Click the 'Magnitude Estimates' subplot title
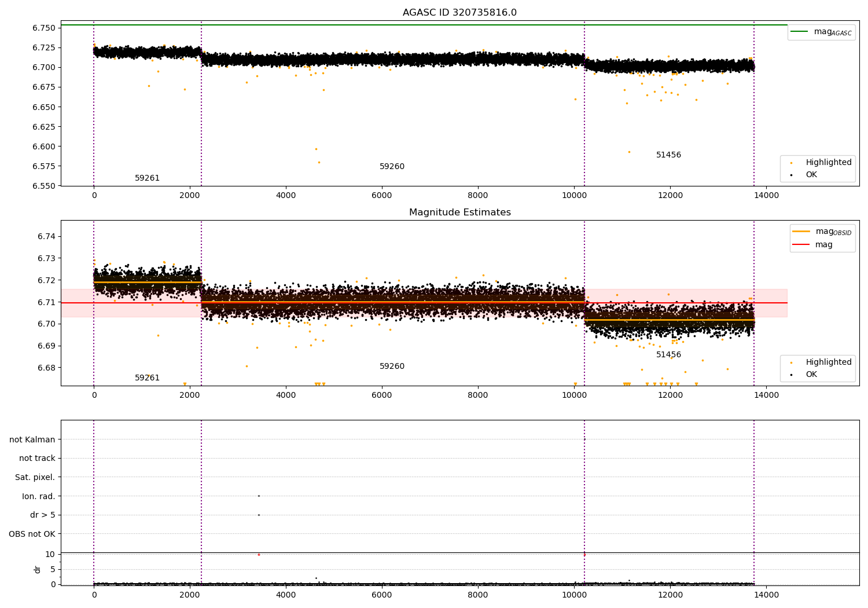Viewport: 868px width, 608px height. coord(459,213)
